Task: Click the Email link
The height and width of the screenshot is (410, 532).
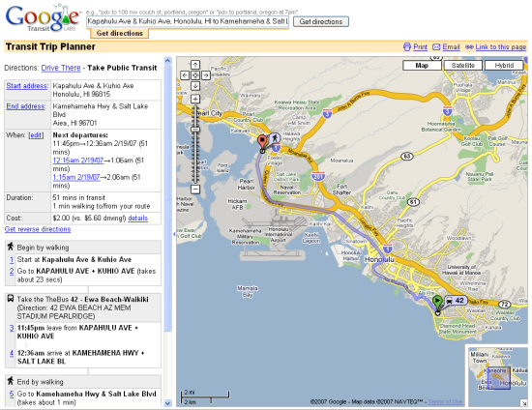Action: pos(451,46)
